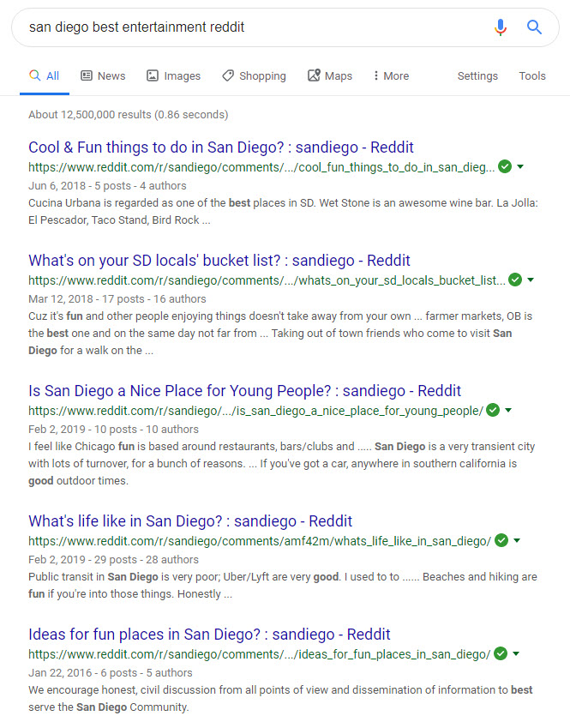Click the blue magnifying glass search button
This screenshot has width=570, height=728.
[x=535, y=27]
